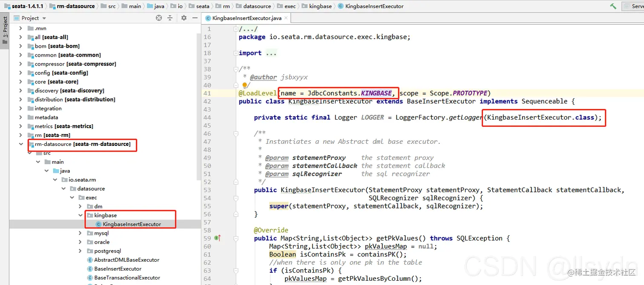Expand the mysql package arrow

(x=80, y=233)
